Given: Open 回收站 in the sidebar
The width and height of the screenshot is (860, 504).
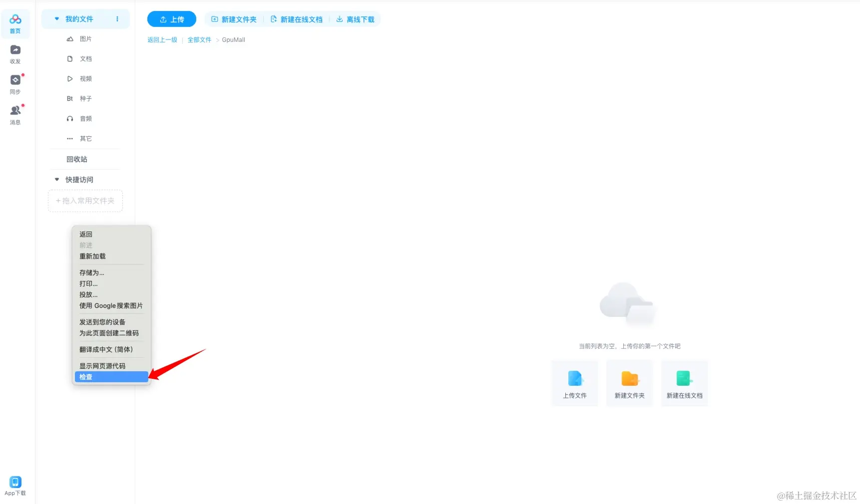Looking at the screenshot, I should pyautogui.click(x=77, y=159).
